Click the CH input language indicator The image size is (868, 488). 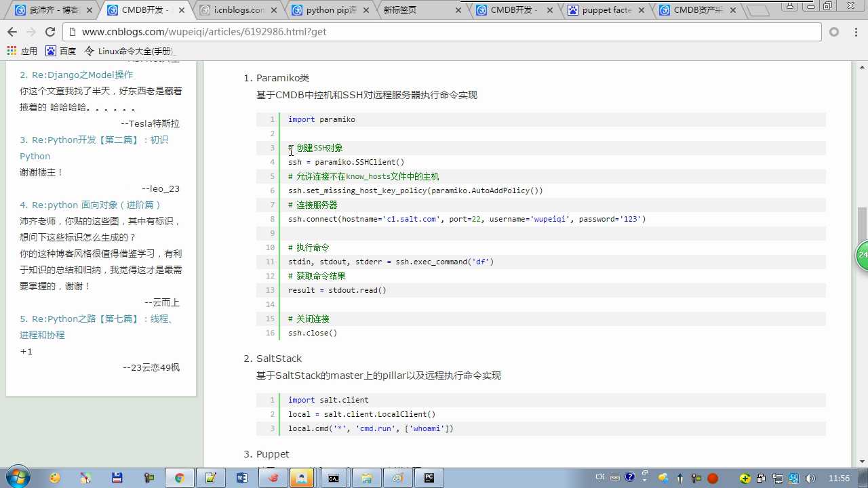pyautogui.click(x=599, y=477)
